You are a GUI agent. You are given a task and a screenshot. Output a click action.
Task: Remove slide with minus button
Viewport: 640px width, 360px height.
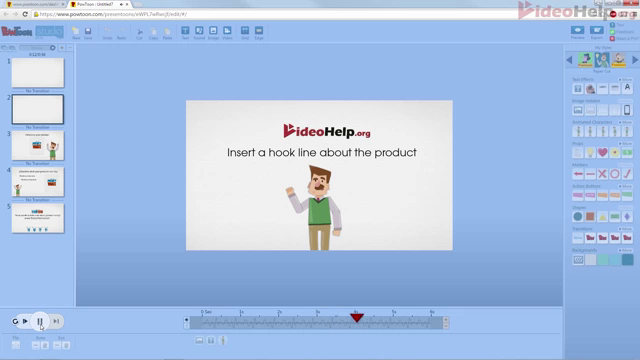(x=70, y=48)
